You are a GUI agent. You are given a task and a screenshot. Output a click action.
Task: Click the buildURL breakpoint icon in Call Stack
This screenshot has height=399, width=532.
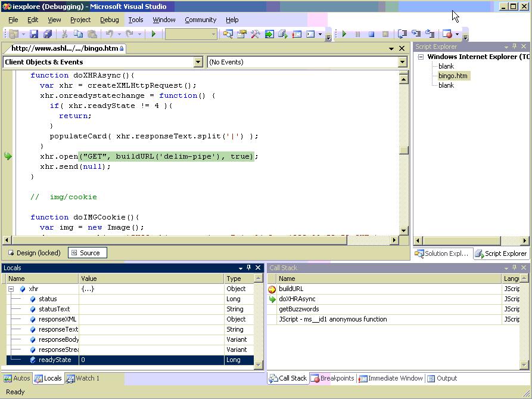pos(272,289)
